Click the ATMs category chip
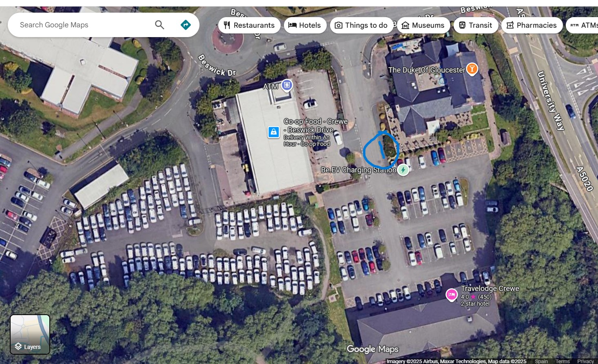The width and height of the screenshot is (598, 364). pyautogui.click(x=582, y=25)
